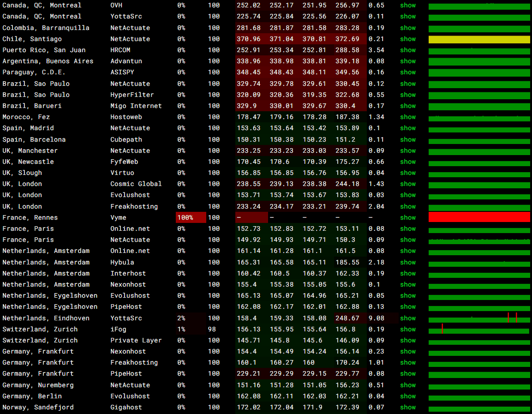This screenshot has height=414, width=532.
Task: Click 'UK, Manchester' location text
Action: tap(30, 150)
